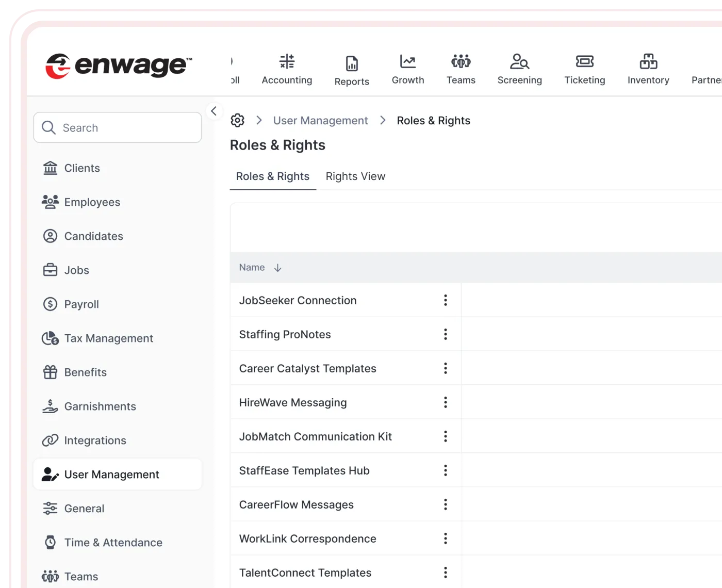722x588 pixels.
Task: Collapse the left sidebar with the chevron
Action: click(214, 111)
